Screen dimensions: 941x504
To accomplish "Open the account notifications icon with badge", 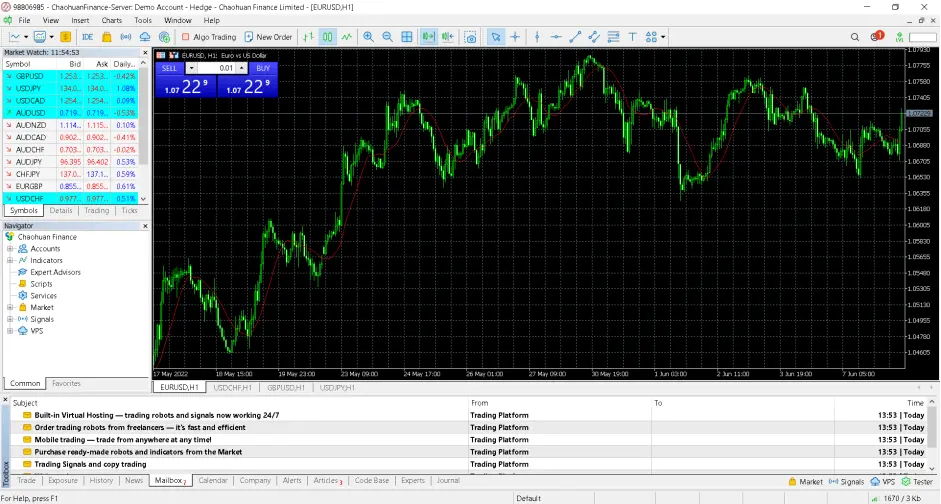I will click(x=876, y=37).
